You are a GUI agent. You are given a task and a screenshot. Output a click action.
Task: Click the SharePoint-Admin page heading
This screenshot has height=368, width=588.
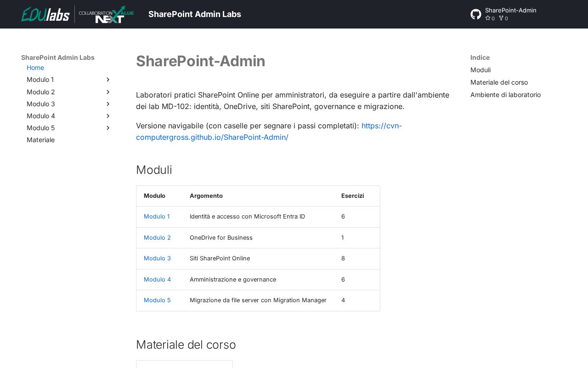tap(201, 61)
